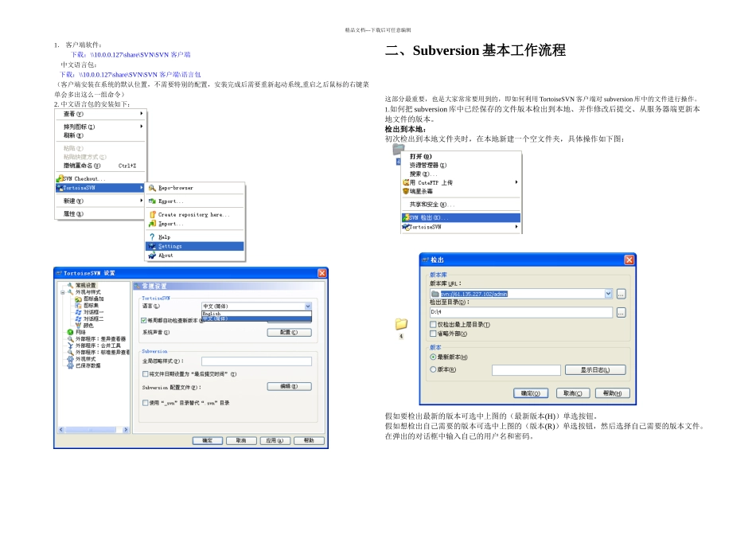Click 确定 in TortoiseSVN 设置 dialog
The image size is (756, 535).
click(208, 440)
